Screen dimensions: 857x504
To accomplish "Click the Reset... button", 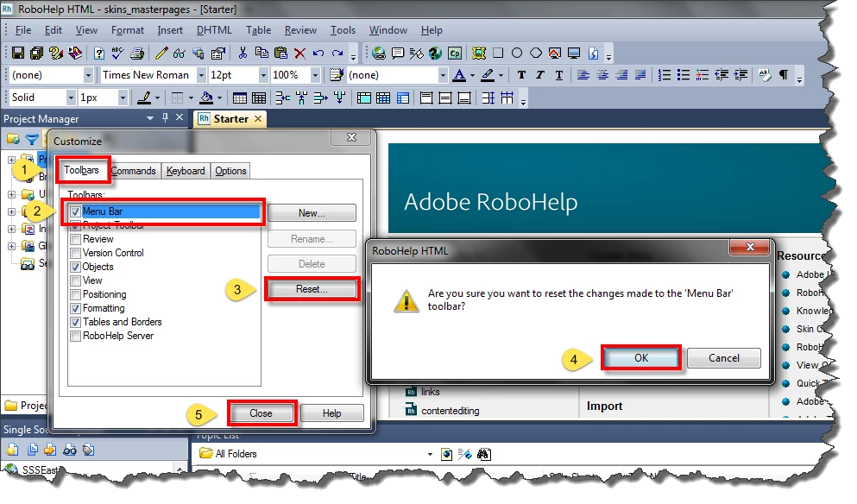I will 312,289.
